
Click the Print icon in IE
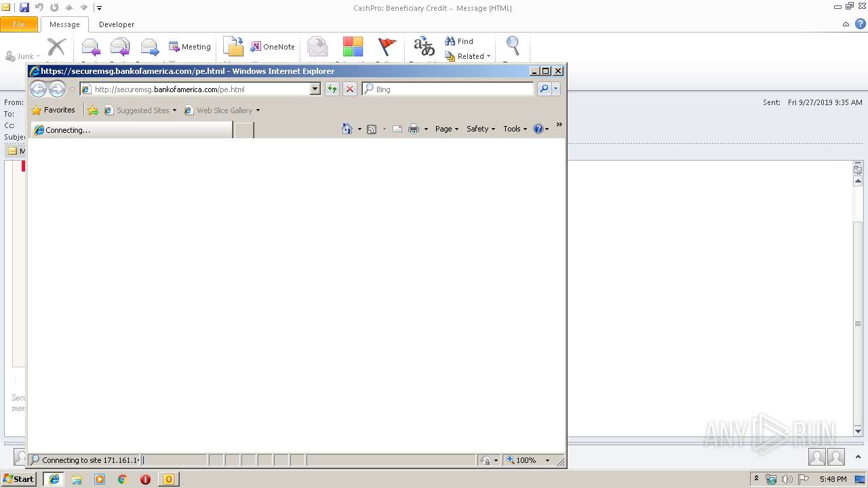pyautogui.click(x=414, y=129)
